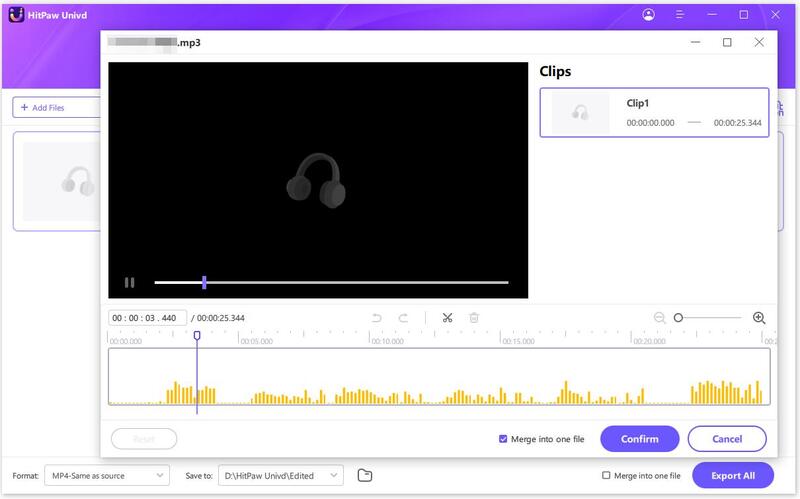Click Add Files in the main window

57,108
